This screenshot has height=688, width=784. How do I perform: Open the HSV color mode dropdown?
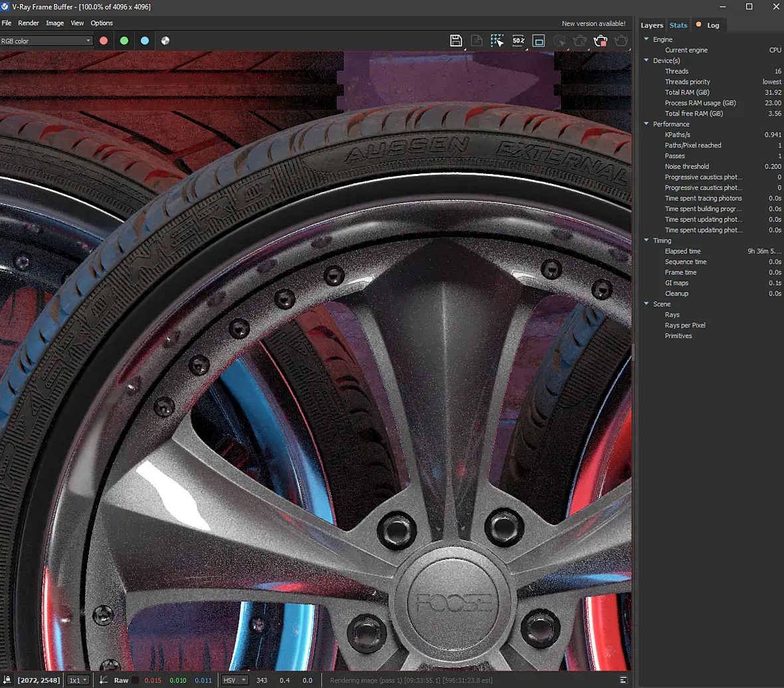tap(235, 680)
